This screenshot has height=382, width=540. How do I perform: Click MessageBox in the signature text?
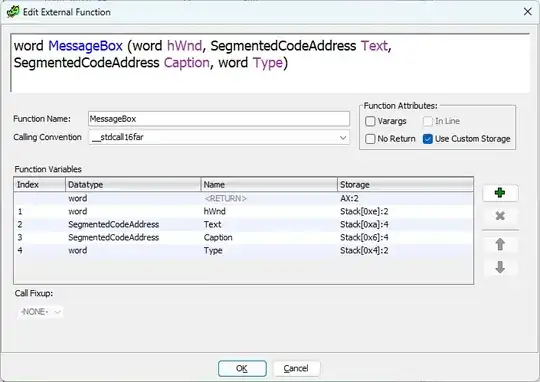pos(85,46)
